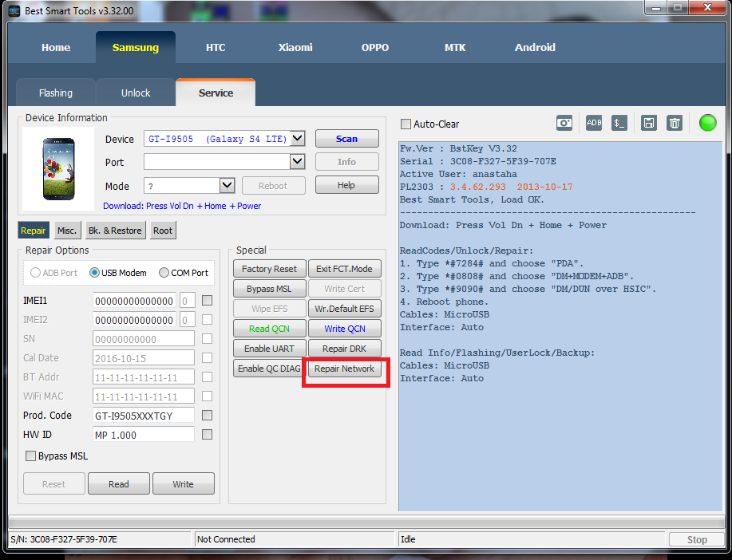Select the COM Port radio button
Image resolution: width=732 pixels, height=560 pixels.
point(164,273)
